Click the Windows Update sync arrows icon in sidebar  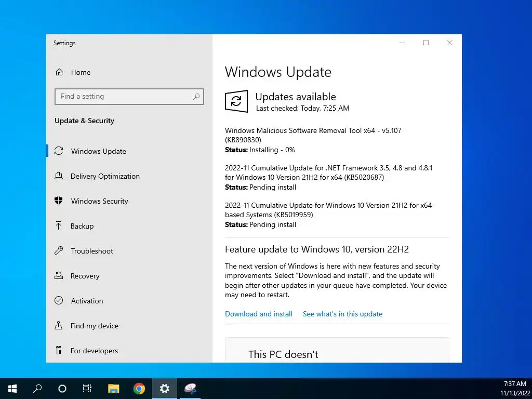coord(59,151)
